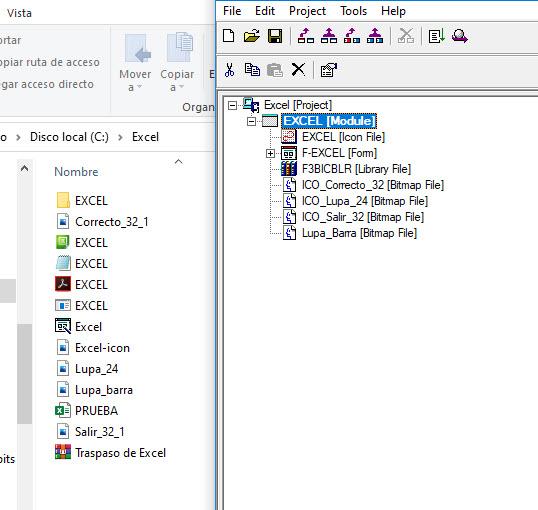
Task: Open the Project menu
Action: tap(307, 11)
